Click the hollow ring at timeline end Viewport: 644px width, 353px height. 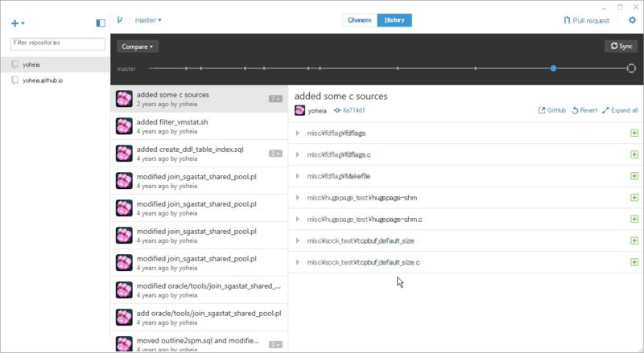(631, 68)
